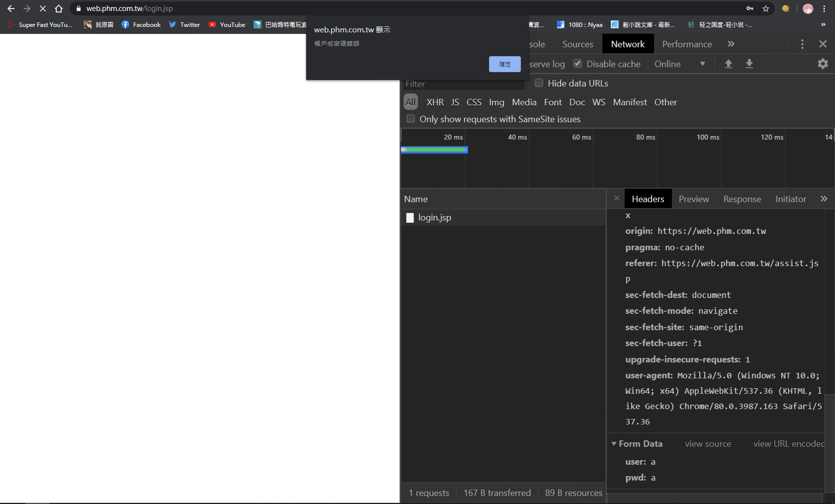Image resolution: width=835 pixels, height=504 pixels.
Task: Click the '167 B transferred' status text
Action: click(x=497, y=493)
